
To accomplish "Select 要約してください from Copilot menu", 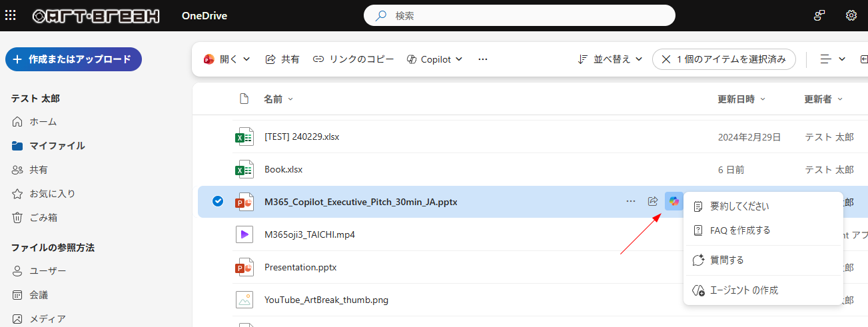I will click(x=739, y=206).
